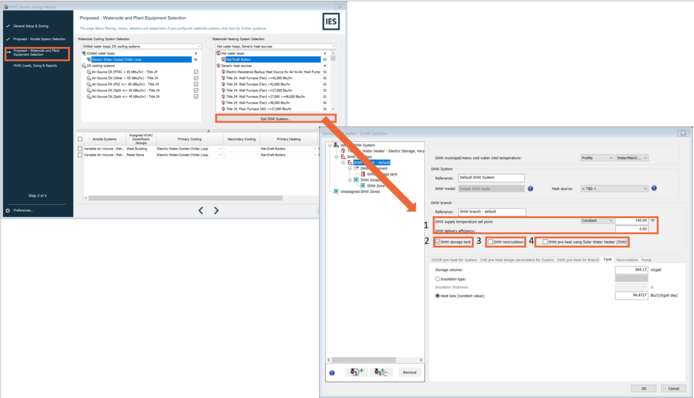This screenshot has width=694, height=398.
Task: Click info icon beside Heat source dropdown
Action: point(654,188)
